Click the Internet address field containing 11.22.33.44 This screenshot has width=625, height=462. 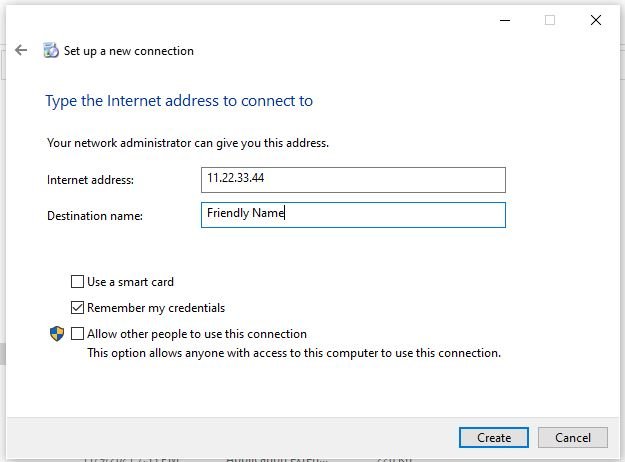353,180
